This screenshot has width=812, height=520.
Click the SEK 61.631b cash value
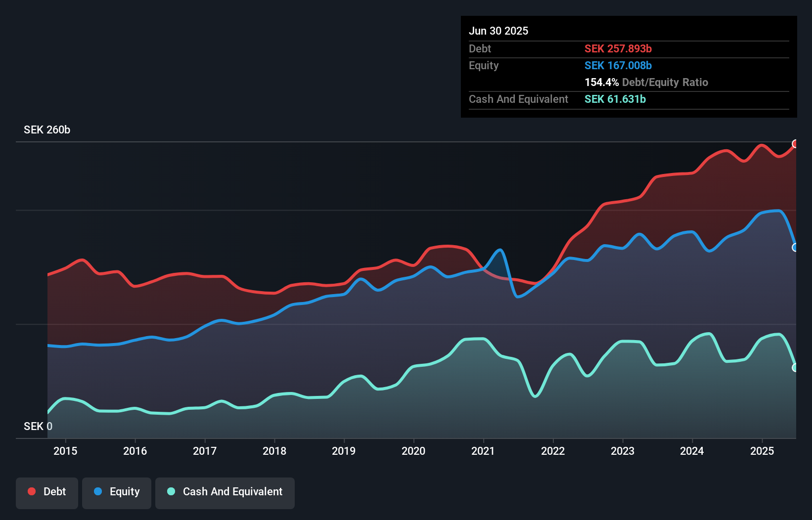point(615,99)
